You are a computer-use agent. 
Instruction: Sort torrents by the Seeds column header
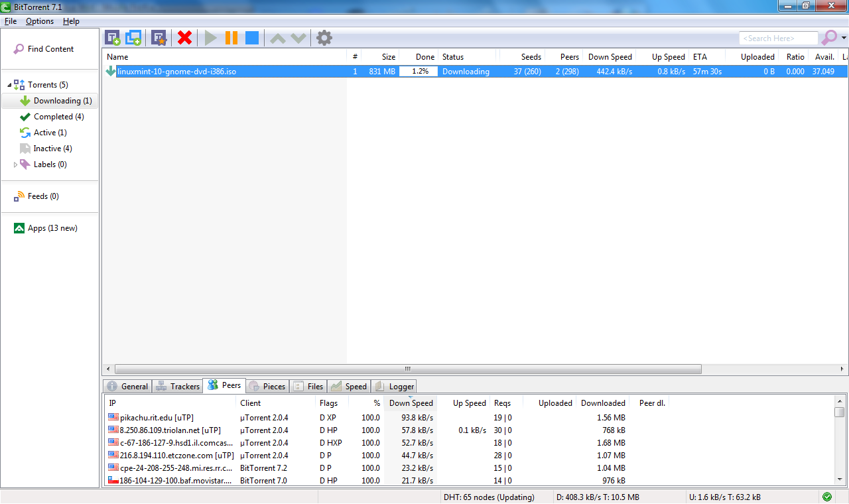[x=522, y=57]
